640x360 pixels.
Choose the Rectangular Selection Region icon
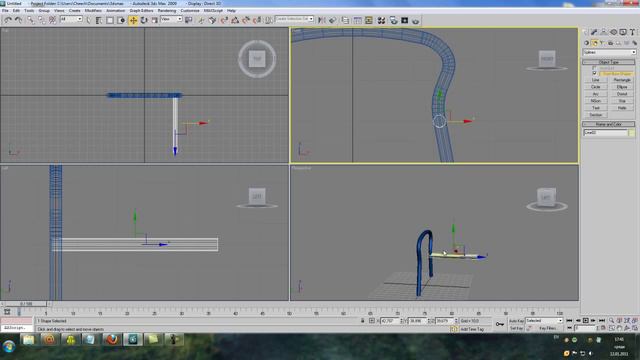pyautogui.click(x=110, y=20)
